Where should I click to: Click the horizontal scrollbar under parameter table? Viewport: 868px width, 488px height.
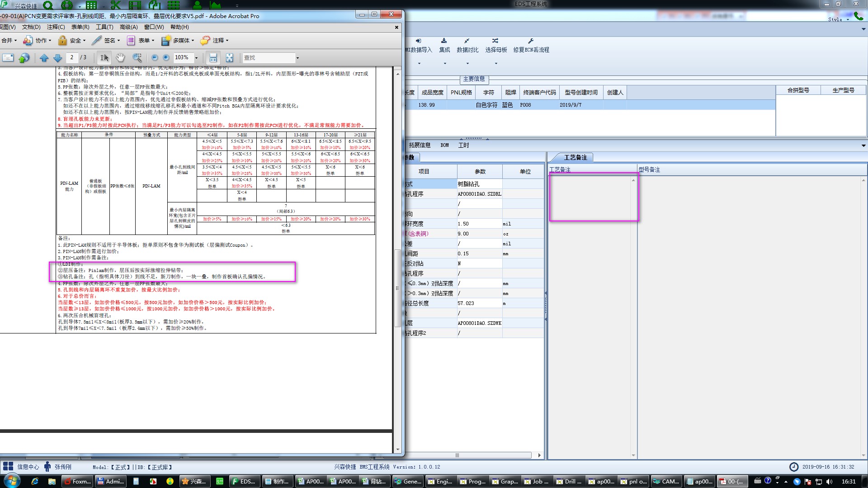click(x=457, y=455)
